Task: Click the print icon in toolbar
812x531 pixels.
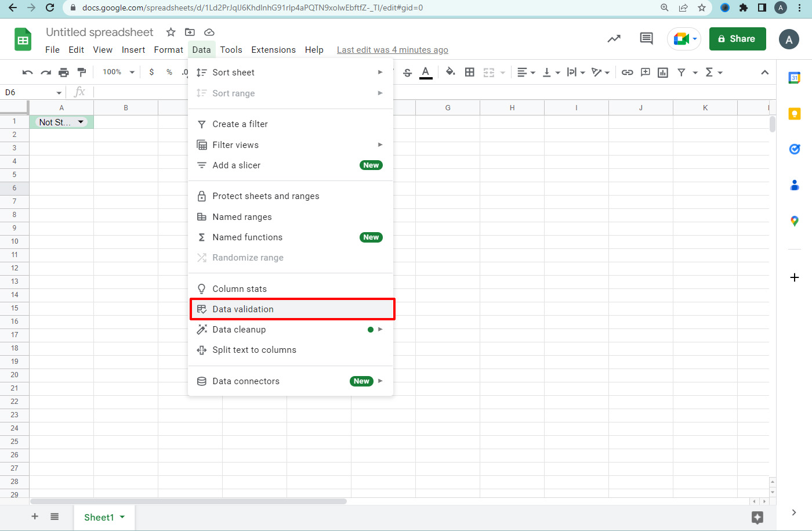Action: (x=64, y=73)
